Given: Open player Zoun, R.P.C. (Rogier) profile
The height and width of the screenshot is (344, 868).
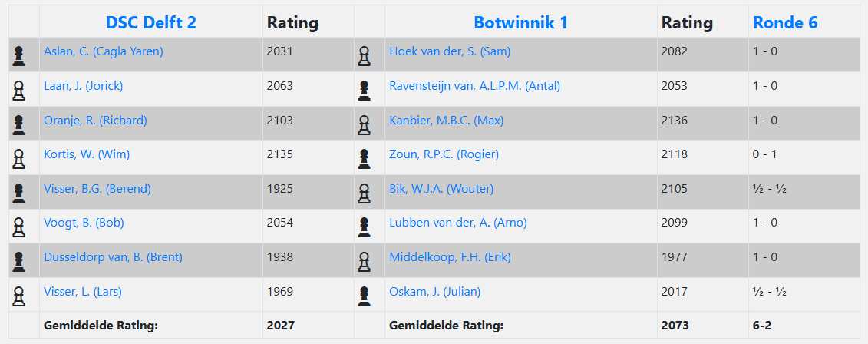Looking at the screenshot, I should (444, 154).
